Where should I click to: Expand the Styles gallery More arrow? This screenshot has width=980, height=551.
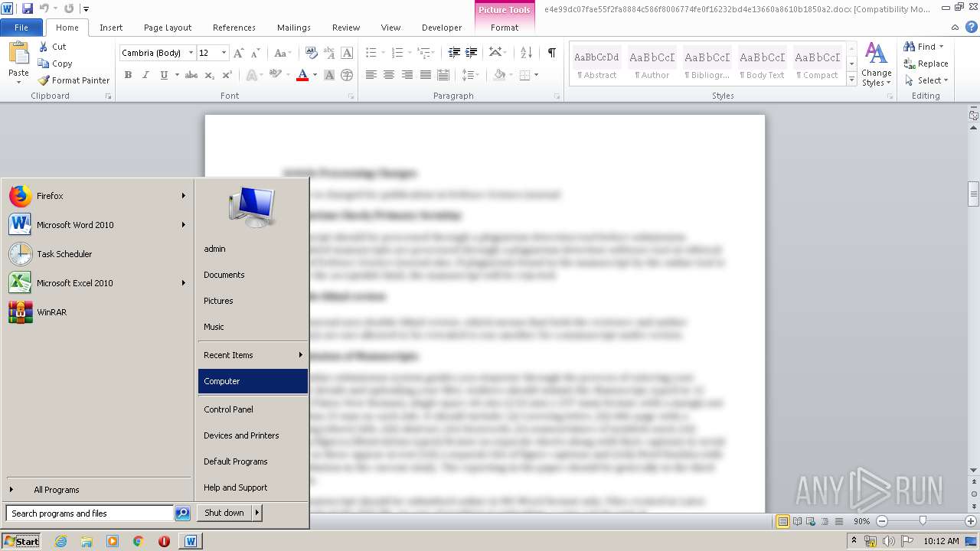852,79
